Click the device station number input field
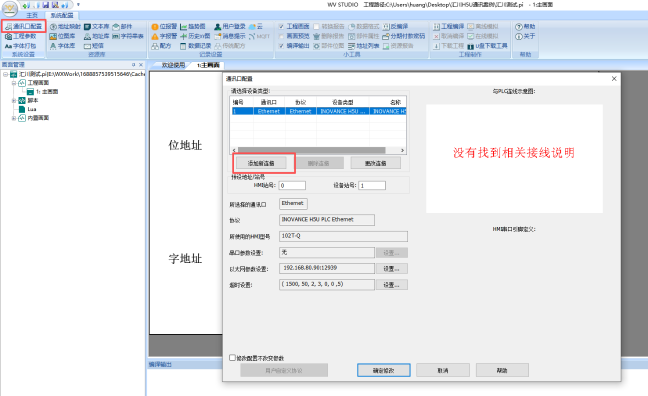Screen dimensions: 648x396 pyautogui.click(x=372, y=186)
